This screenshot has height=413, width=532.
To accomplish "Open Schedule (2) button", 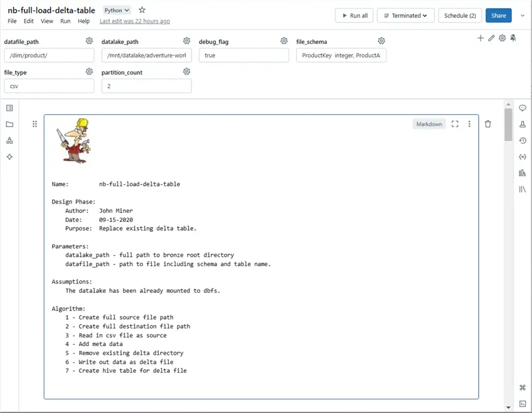I will (x=460, y=15).
